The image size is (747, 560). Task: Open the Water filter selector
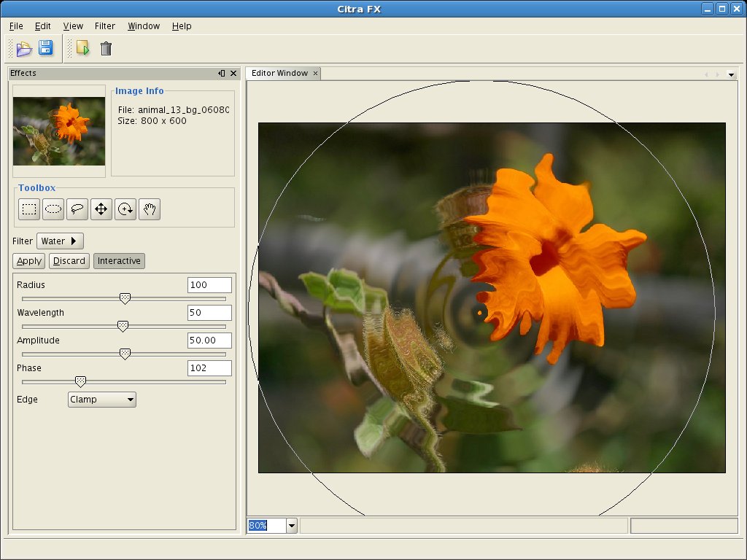click(x=60, y=241)
